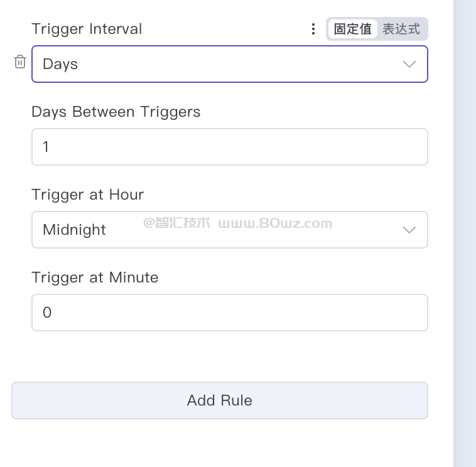
Task: Focus the Days Between Triggers input
Action: pyautogui.click(x=229, y=147)
